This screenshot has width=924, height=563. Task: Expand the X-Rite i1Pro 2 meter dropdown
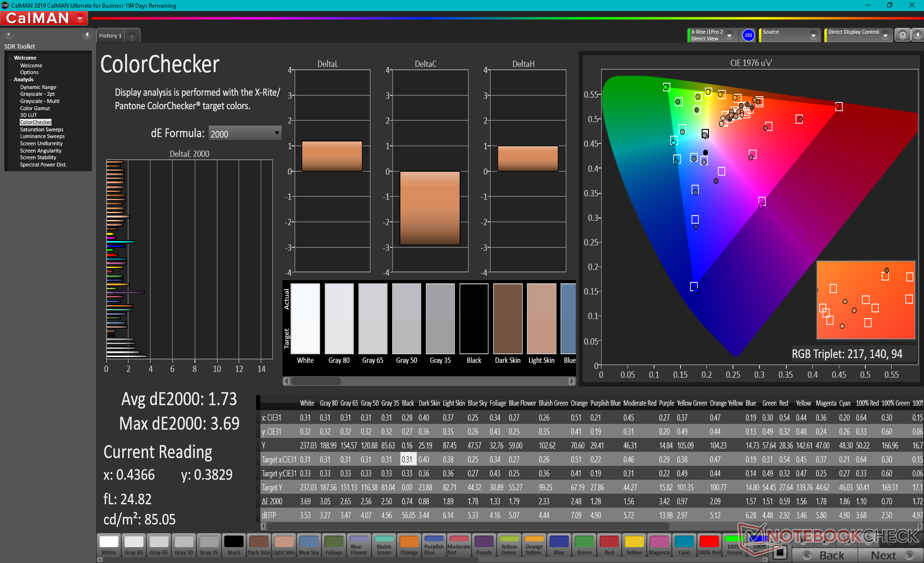pos(730,36)
